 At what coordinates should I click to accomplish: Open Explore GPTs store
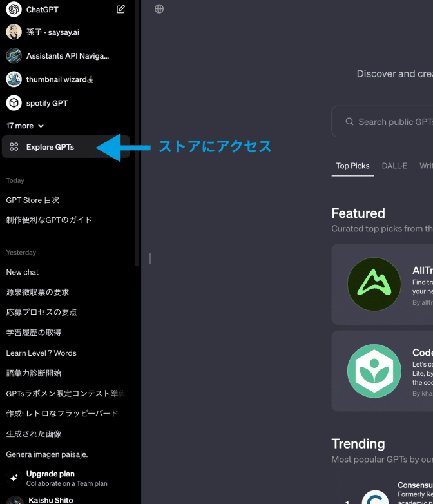click(50, 147)
